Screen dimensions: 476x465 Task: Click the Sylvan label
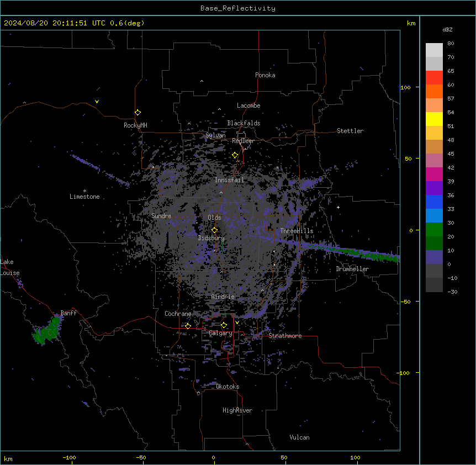pos(215,135)
